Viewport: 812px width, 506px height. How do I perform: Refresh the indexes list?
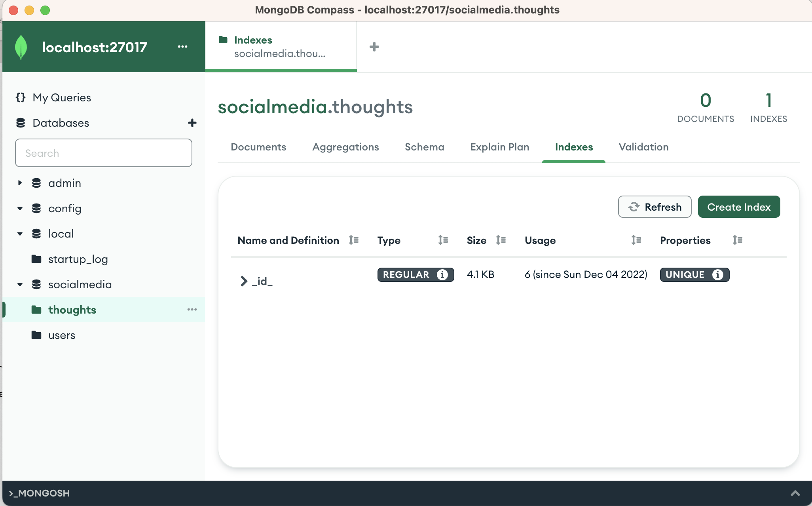654,206
